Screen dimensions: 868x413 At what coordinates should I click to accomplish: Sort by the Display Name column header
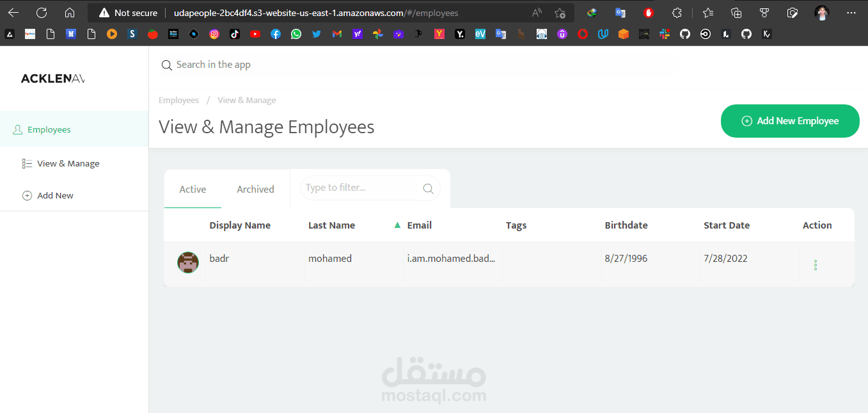coord(240,225)
